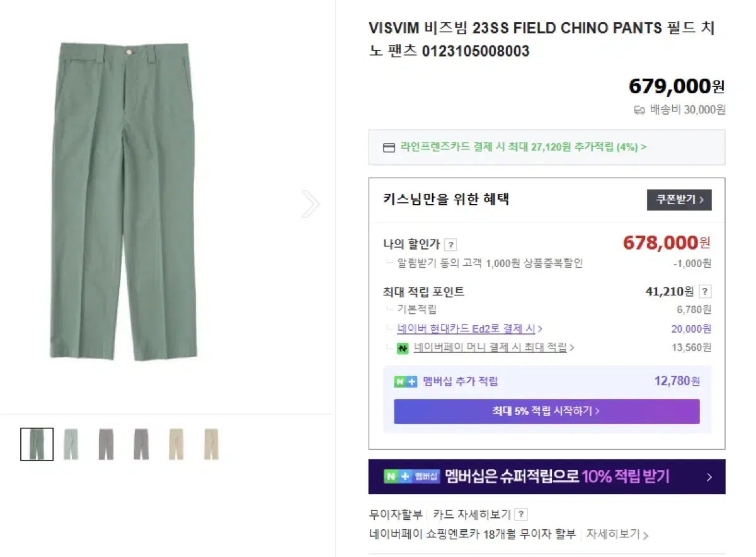Click 최대 5% 적립 시작하기 button
Viewport: 756px width, 557px height.
click(547, 411)
